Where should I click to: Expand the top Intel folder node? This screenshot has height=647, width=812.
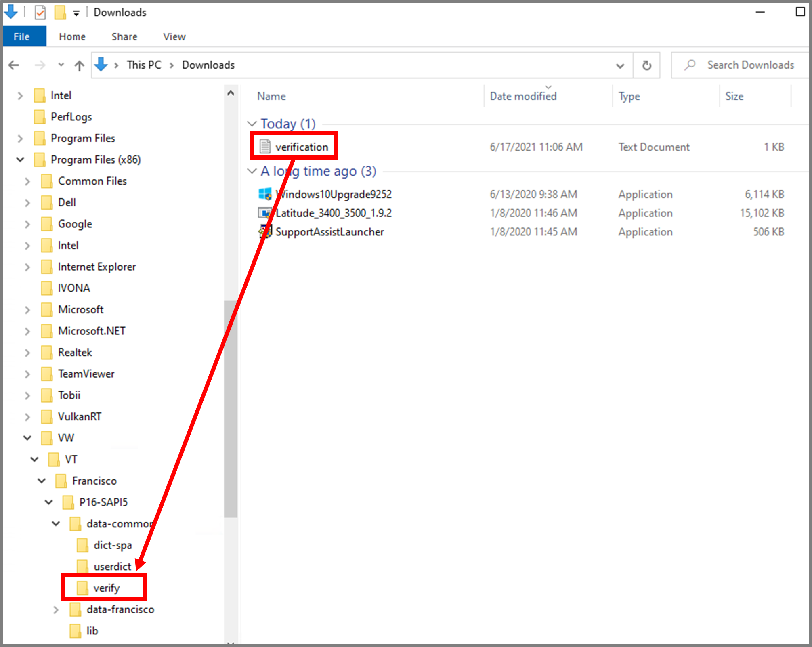tap(20, 96)
